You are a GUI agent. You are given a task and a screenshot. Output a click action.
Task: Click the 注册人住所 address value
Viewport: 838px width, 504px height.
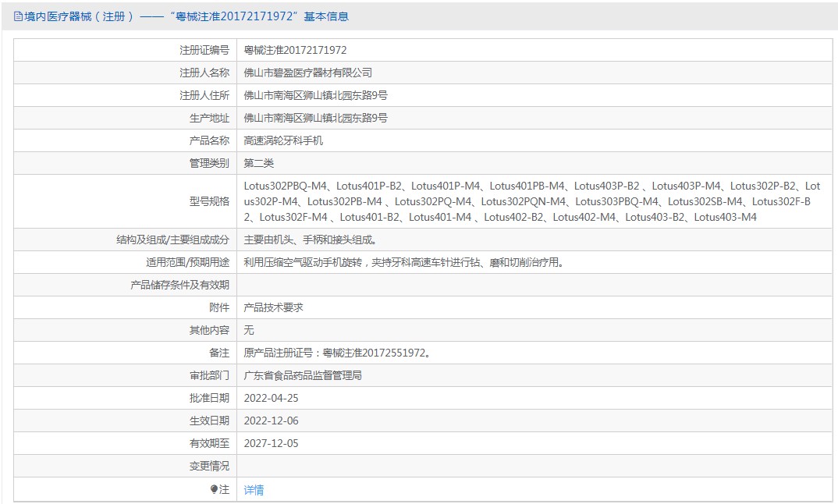[x=315, y=95]
